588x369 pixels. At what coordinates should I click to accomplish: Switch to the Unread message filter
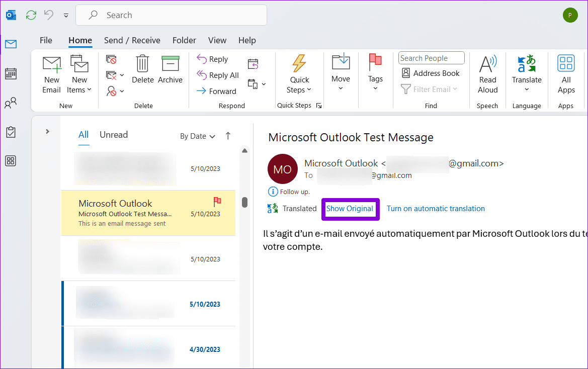click(x=113, y=135)
